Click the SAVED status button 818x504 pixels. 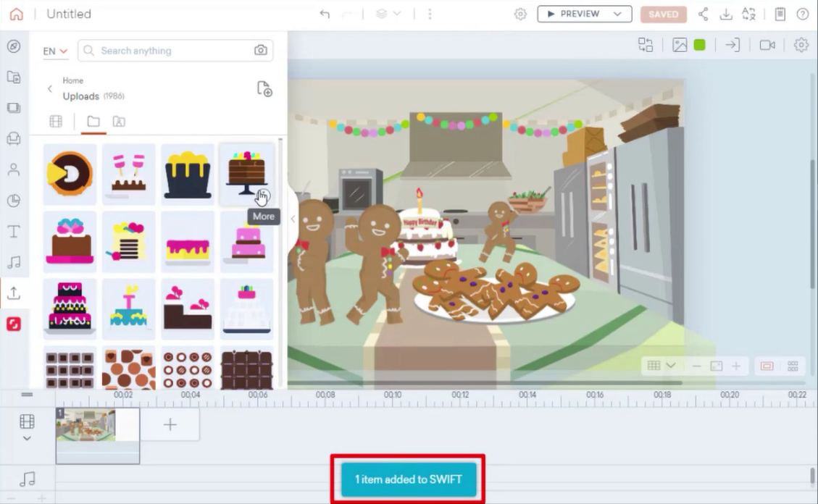pos(664,14)
